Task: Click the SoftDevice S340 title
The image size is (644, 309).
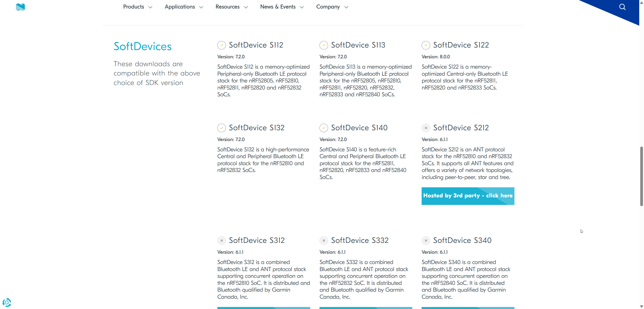Action: tap(462, 240)
